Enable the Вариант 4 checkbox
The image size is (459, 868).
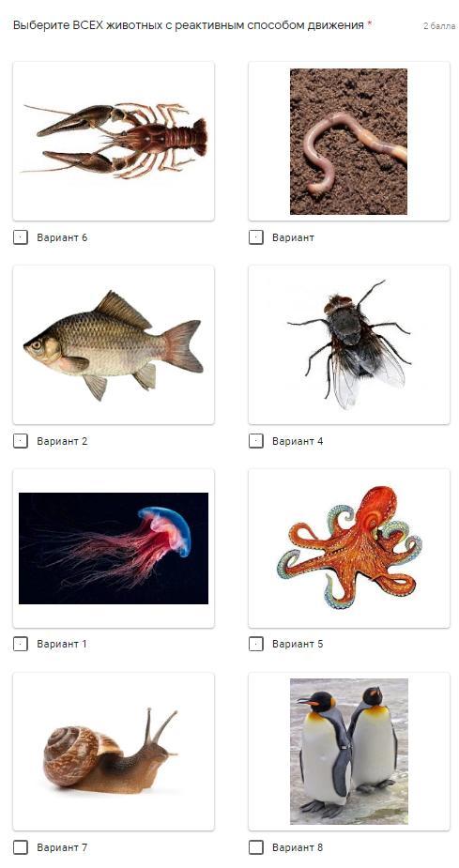point(256,441)
